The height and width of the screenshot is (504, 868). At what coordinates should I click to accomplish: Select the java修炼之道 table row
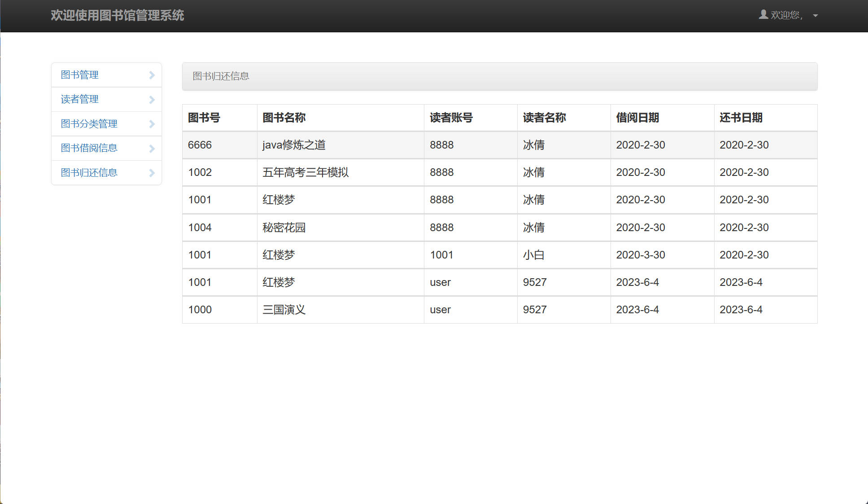tap(294, 145)
